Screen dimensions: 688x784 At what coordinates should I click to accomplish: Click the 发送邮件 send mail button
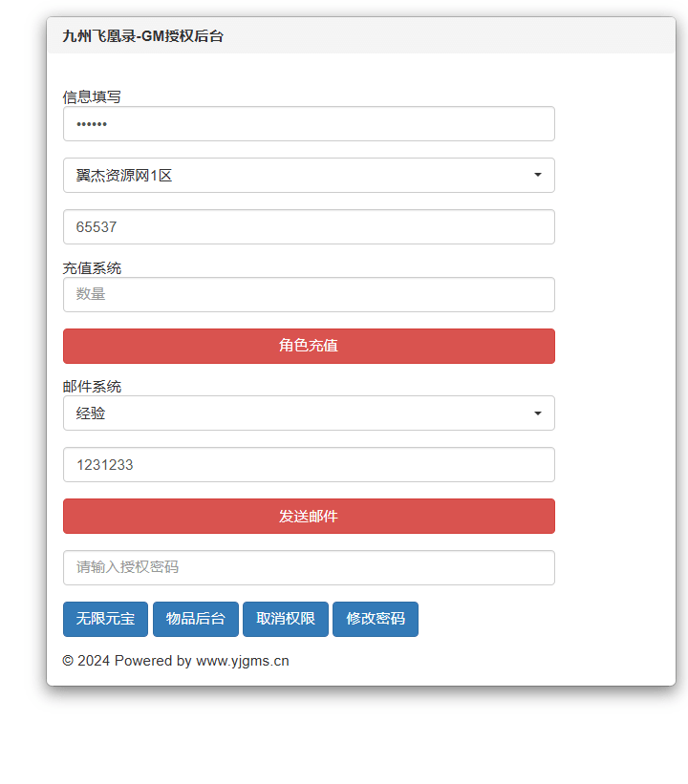coord(308,516)
